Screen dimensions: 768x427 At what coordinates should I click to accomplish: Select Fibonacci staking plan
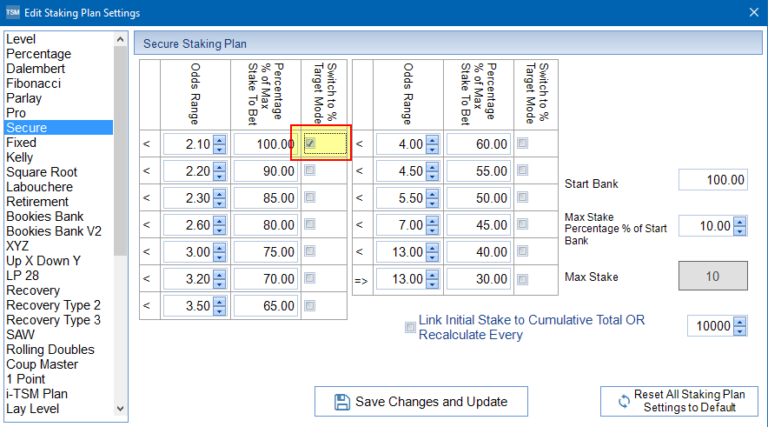point(38,83)
